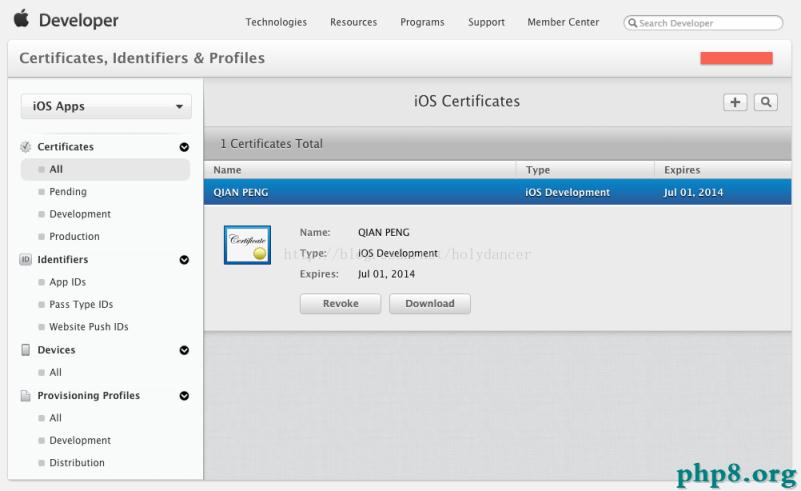The width and height of the screenshot is (801, 491).
Task: Click the Provisioning Profiles sidebar heading
Action: [x=88, y=395]
